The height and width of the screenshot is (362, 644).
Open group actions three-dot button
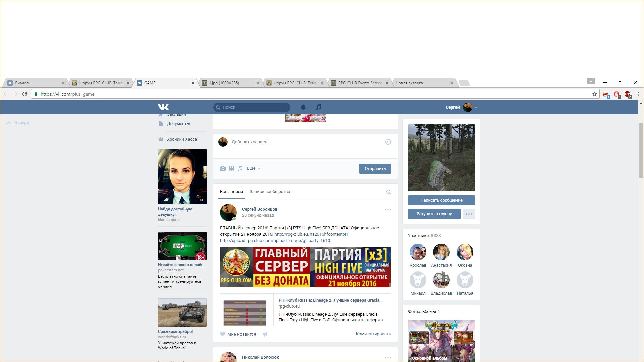469,214
